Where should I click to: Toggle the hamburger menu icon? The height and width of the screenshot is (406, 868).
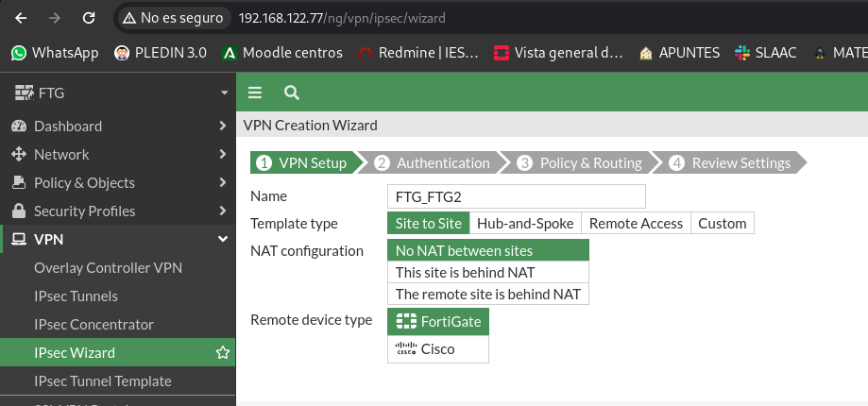coord(255,93)
